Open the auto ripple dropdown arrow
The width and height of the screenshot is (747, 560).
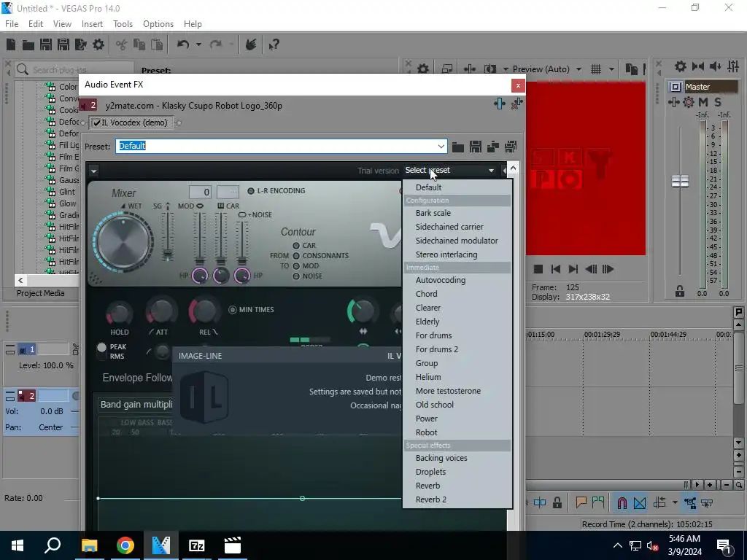pyautogui.click(x=675, y=502)
